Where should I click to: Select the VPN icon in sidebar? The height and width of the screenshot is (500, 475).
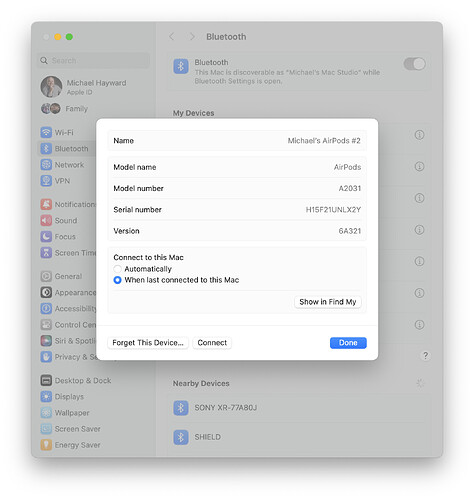[46, 181]
